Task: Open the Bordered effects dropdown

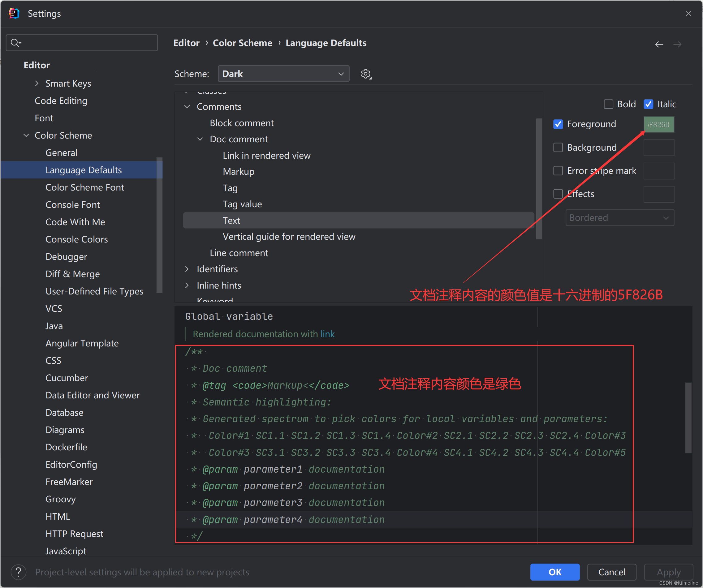Action: pos(620,217)
